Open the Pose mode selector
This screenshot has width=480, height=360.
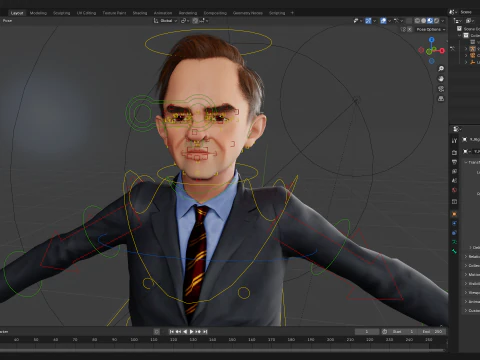[7, 21]
